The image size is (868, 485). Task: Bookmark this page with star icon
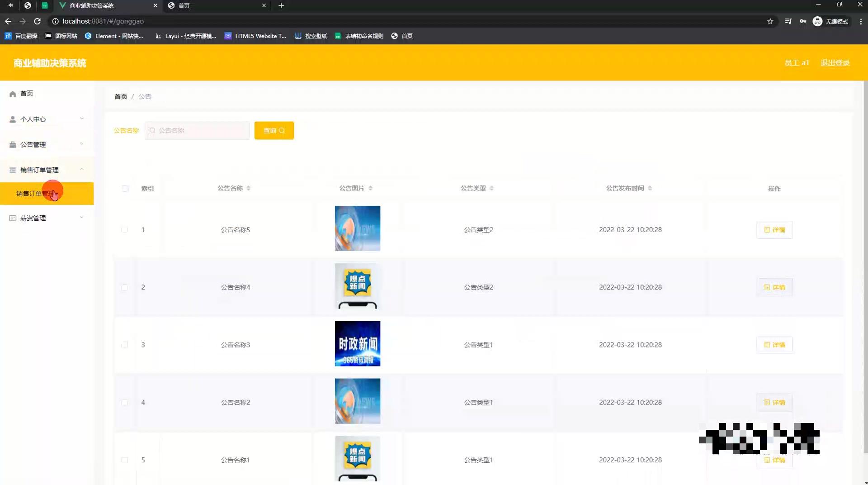pos(770,21)
